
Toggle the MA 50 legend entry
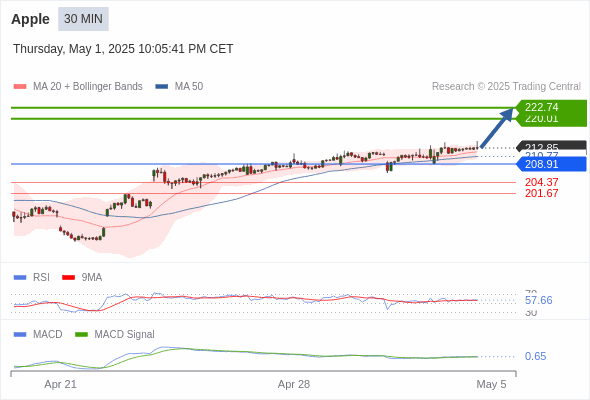[x=179, y=87]
